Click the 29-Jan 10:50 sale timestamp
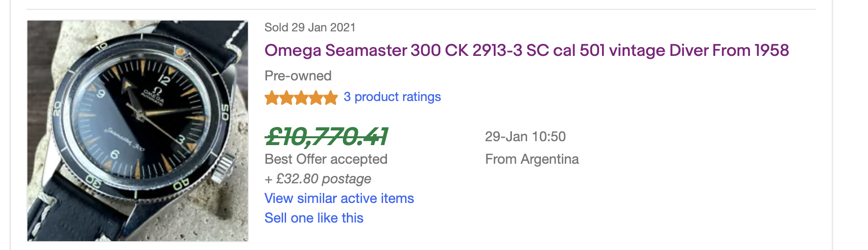 tap(525, 137)
